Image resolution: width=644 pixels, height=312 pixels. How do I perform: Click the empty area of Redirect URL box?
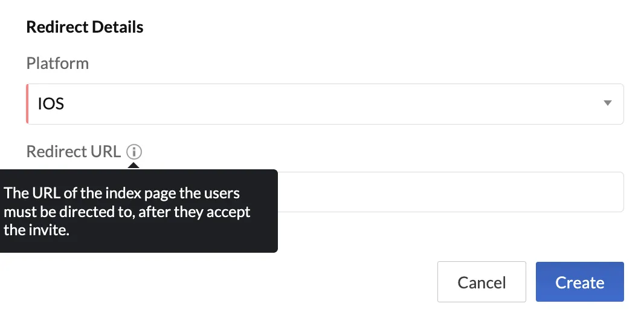(451, 192)
